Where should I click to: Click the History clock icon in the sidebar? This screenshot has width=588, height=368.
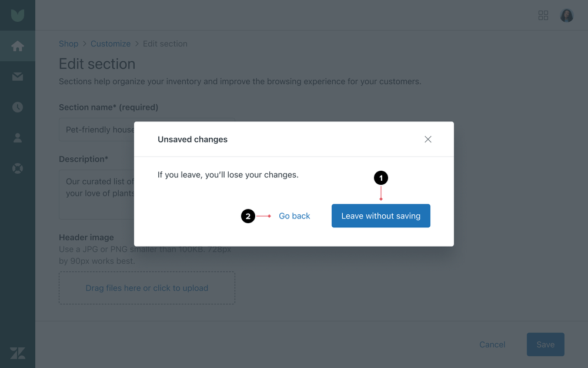coord(17,107)
